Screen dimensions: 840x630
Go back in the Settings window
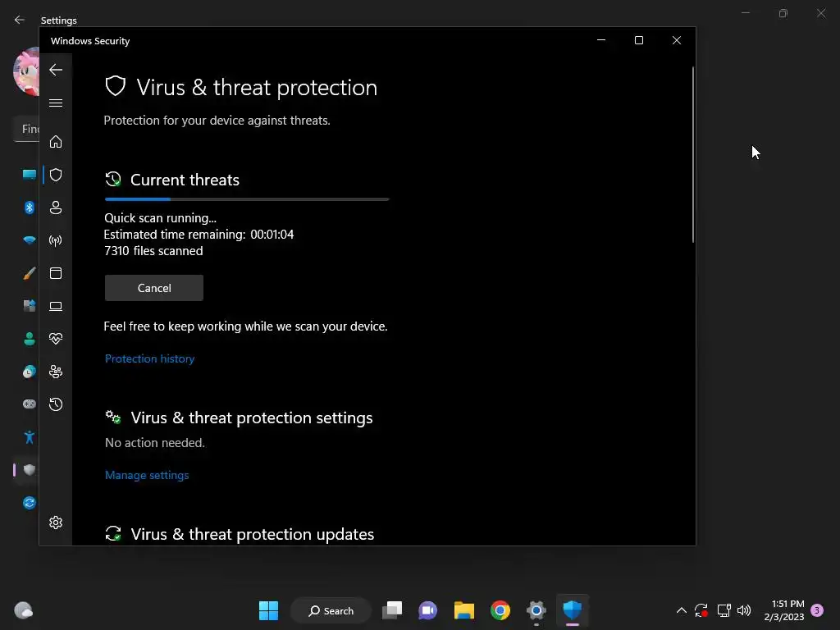click(x=20, y=20)
